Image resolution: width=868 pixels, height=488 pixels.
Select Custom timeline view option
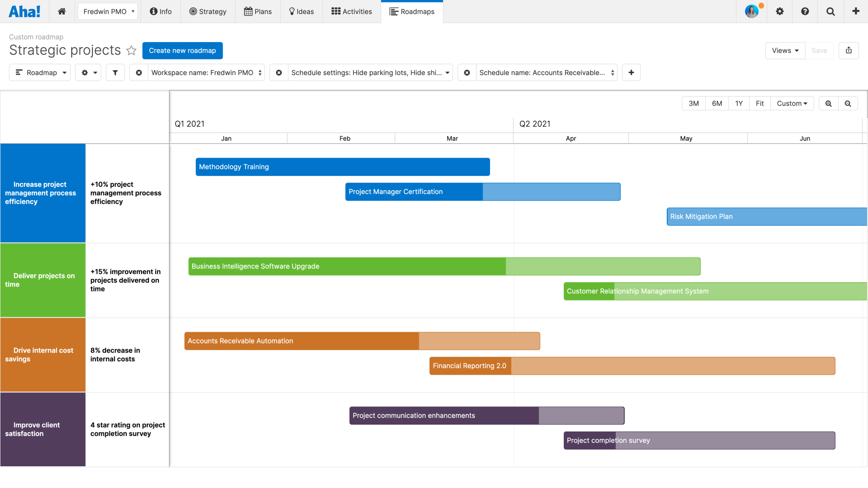(790, 104)
